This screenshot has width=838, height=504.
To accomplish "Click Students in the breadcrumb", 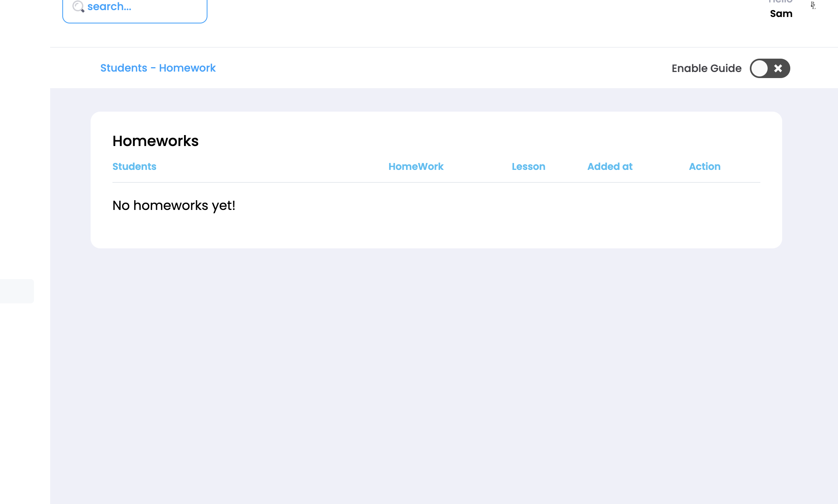I will (123, 68).
